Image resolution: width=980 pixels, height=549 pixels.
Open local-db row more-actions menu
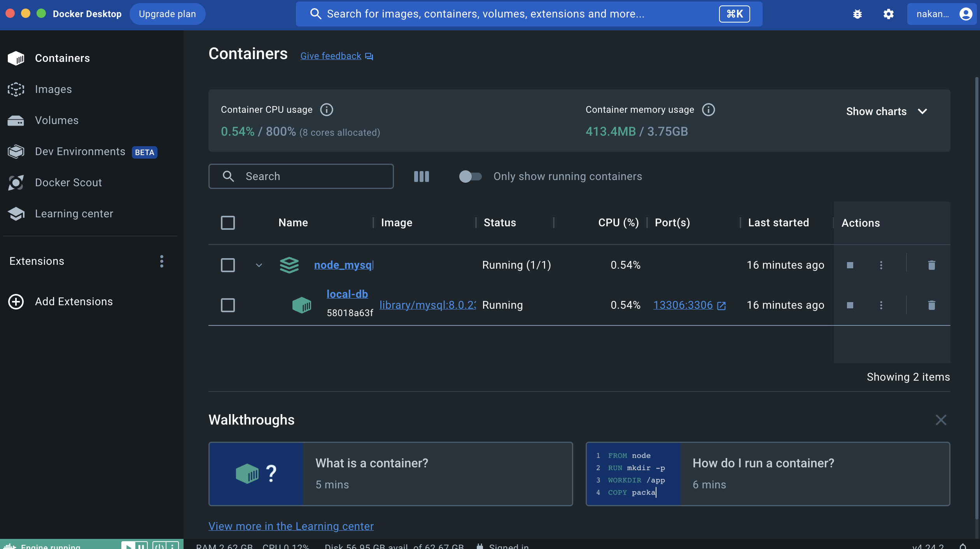(881, 305)
